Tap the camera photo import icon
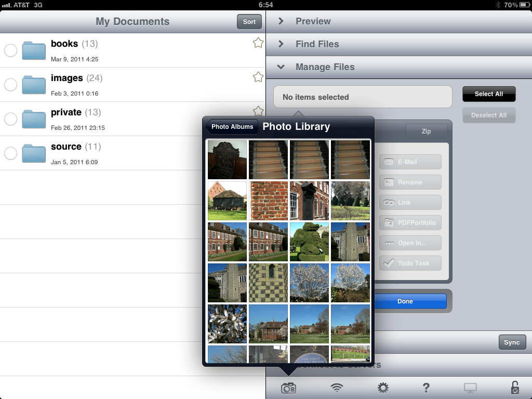532x399 pixels. (288, 388)
